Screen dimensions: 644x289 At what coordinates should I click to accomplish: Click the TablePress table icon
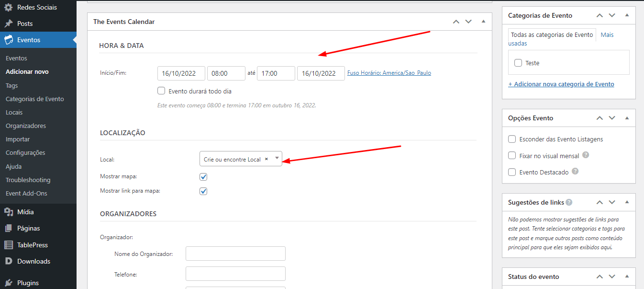point(9,245)
